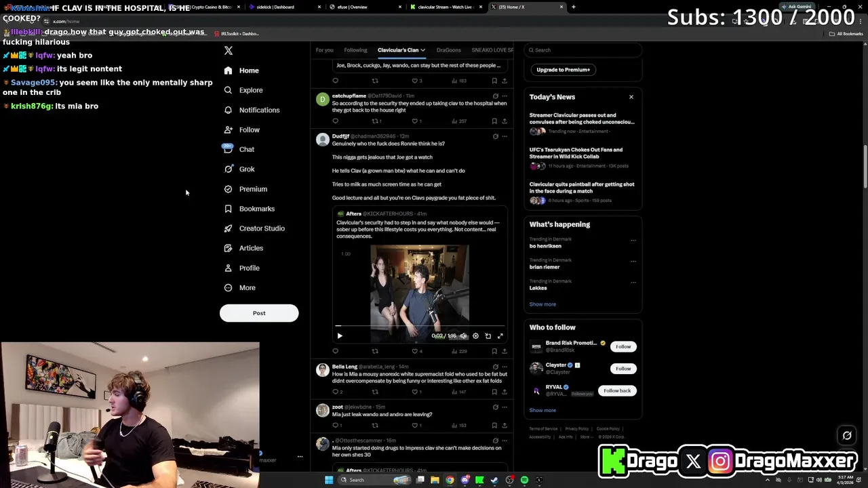This screenshot has height=488, width=868.
Task: Click the Lekkes trending topic
Action: point(538,288)
